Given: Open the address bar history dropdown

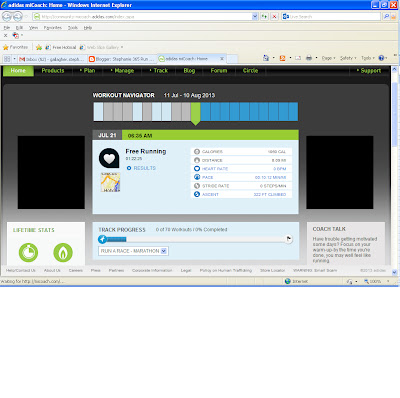Looking at the screenshot, I should tap(255, 16).
